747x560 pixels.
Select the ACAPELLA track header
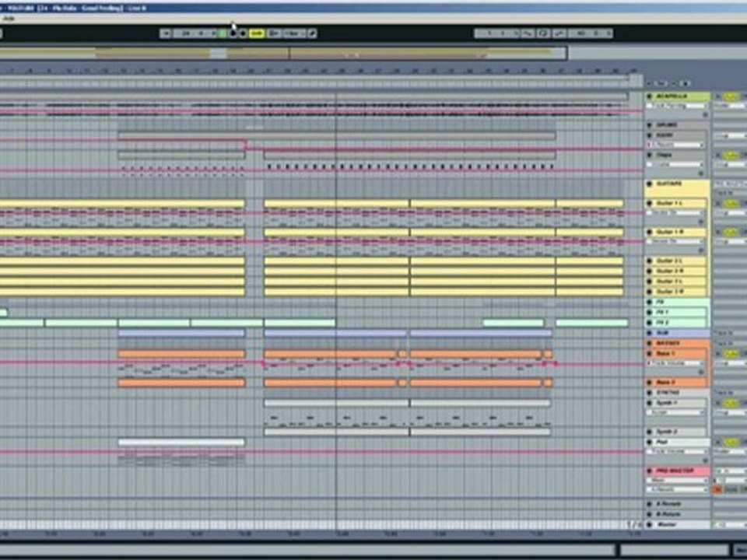click(678, 96)
